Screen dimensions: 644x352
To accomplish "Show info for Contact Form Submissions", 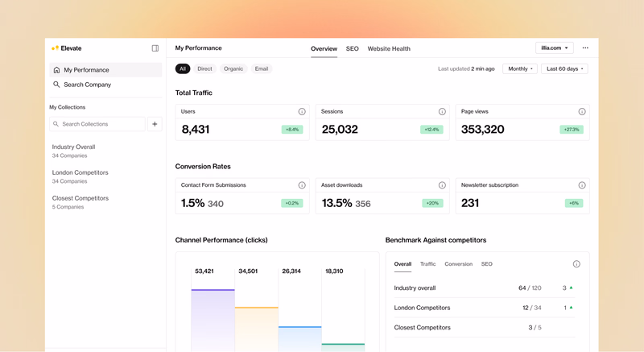I will (302, 185).
